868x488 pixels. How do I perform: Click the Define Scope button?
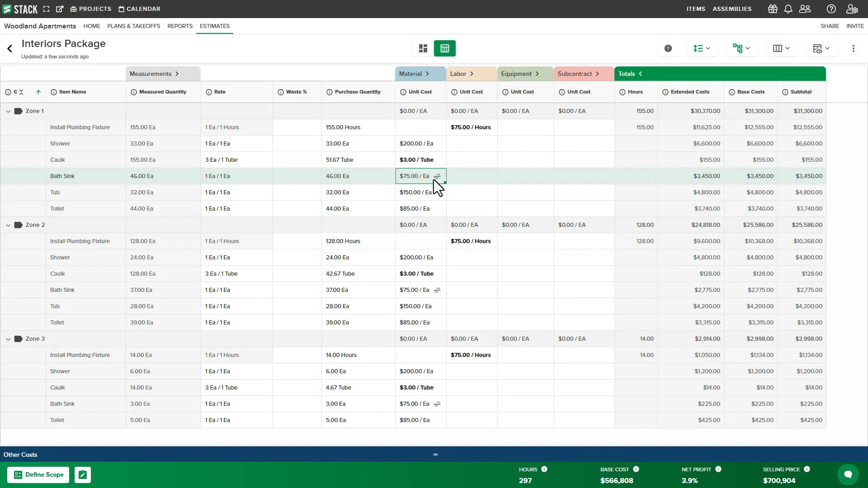pos(38,474)
